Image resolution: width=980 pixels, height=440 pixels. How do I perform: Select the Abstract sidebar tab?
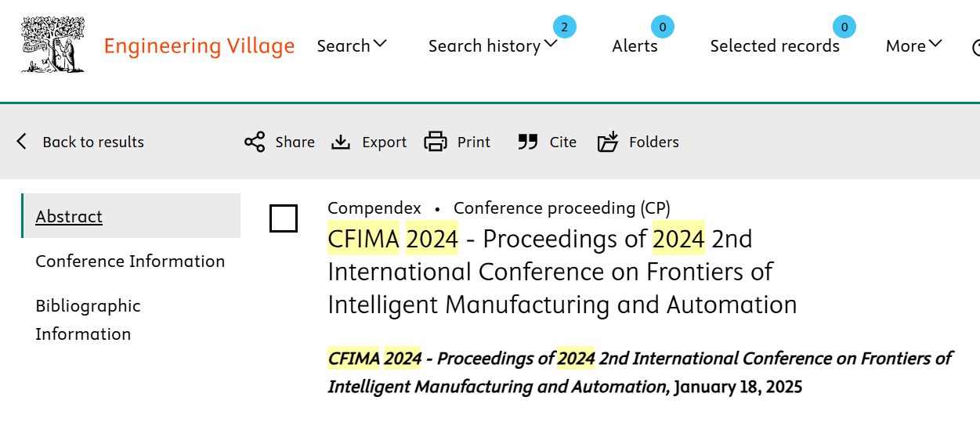[69, 216]
